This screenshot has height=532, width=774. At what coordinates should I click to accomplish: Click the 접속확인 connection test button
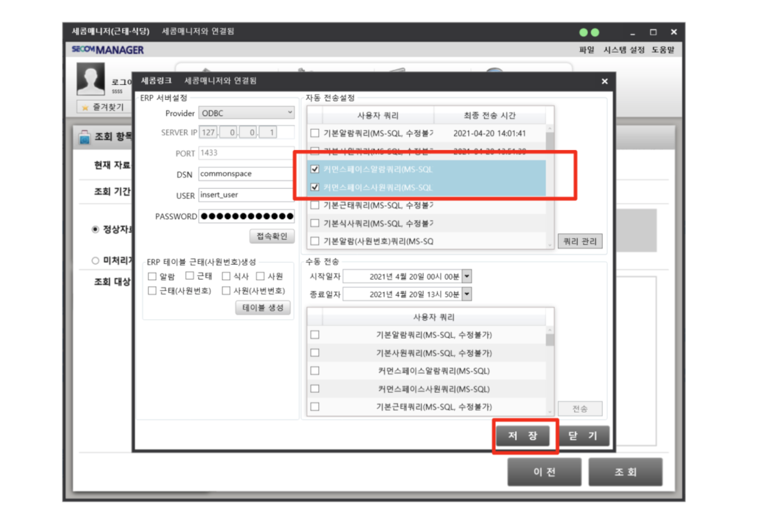pyautogui.click(x=271, y=236)
